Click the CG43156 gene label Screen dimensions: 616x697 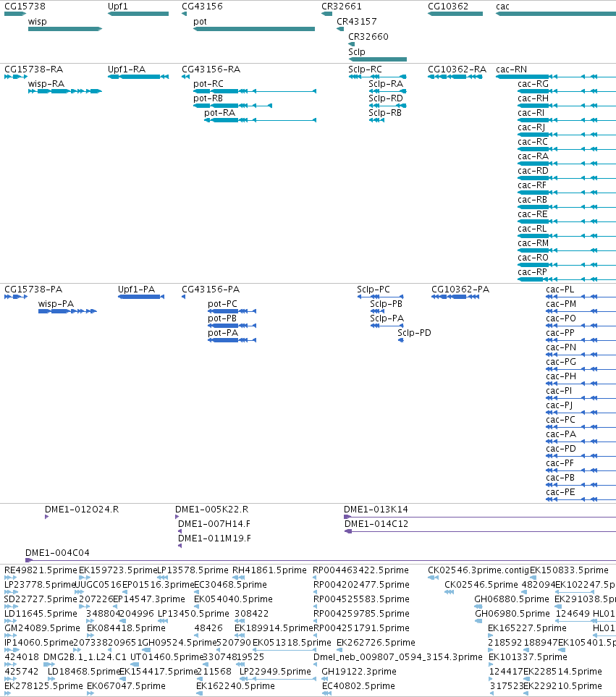coord(202,7)
